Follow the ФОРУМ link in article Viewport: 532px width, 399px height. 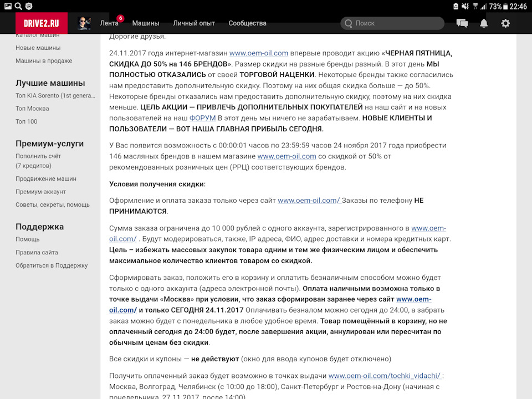point(203,118)
